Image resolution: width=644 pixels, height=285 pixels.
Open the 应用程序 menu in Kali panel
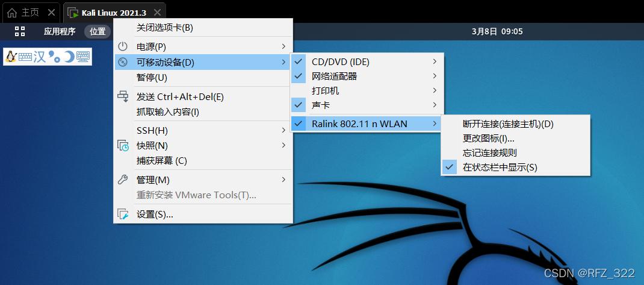tap(60, 31)
